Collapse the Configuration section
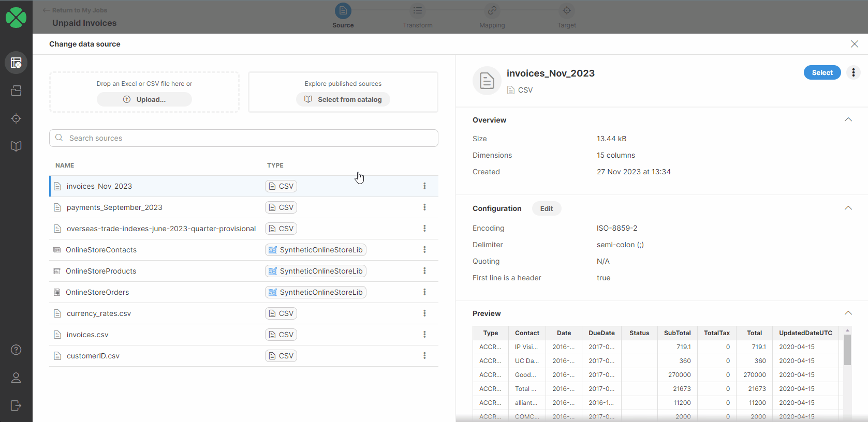The height and width of the screenshot is (422, 868). point(848,208)
